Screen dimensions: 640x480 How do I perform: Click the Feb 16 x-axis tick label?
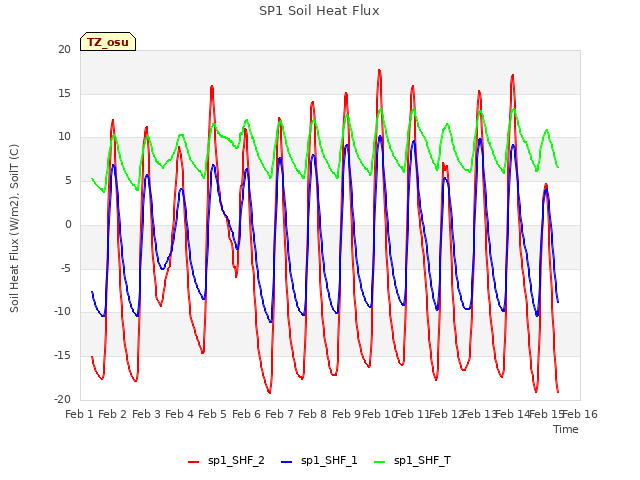pyautogui.click(x=580, y=414)
